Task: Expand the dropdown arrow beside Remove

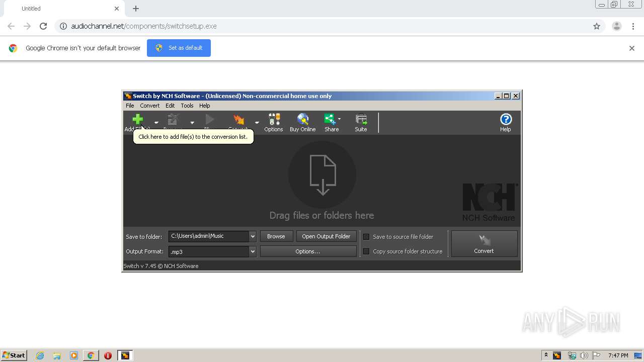Action: tap(192, 123)
